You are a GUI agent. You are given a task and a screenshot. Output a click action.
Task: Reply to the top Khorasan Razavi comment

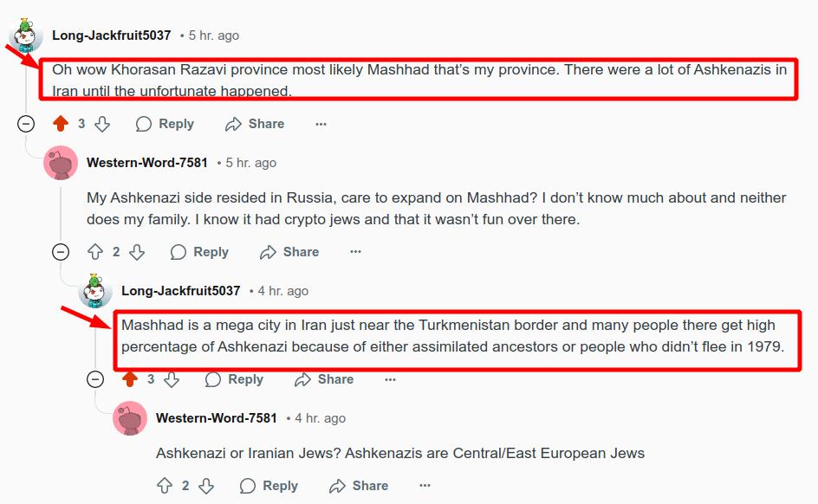165,124
